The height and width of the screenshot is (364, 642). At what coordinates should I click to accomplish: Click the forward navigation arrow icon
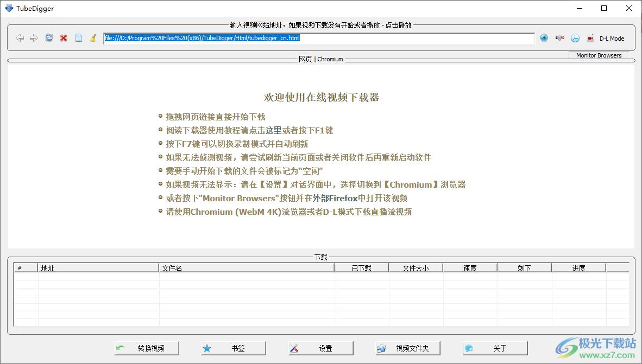tap(34, 38)
